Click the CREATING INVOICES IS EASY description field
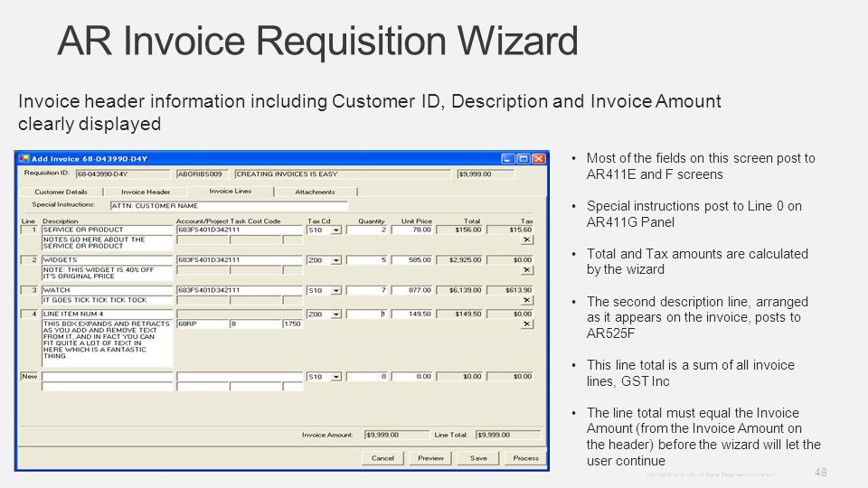This screenshot has height=488, width=868. [343, 174]
